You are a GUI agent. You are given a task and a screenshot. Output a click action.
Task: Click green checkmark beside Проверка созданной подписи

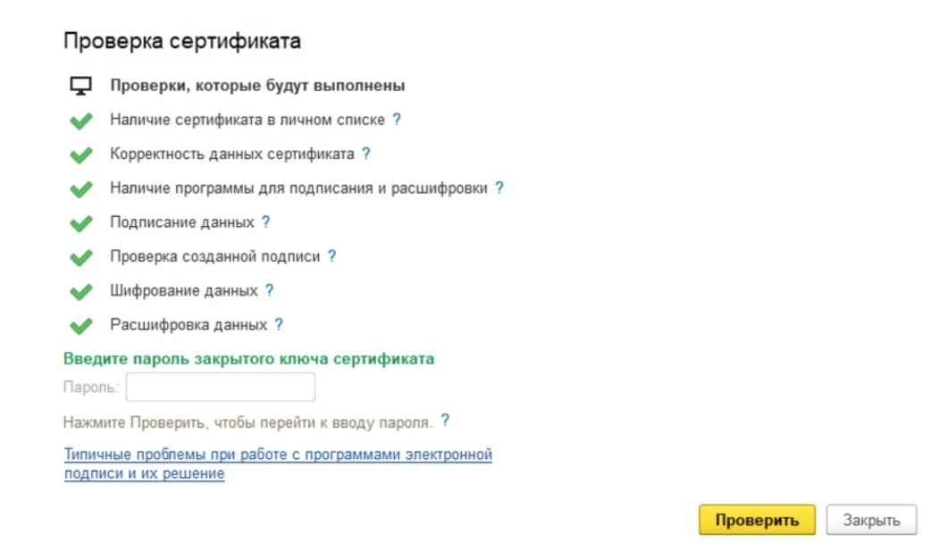(x=80, y=257)
